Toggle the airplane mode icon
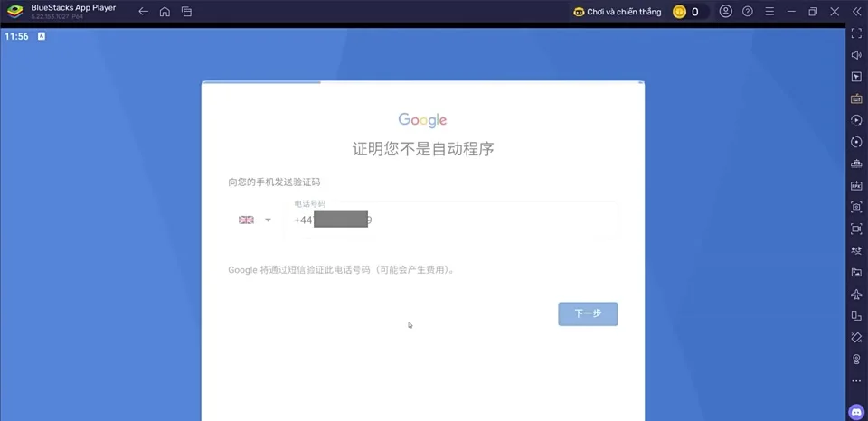Image resolution: width=868 pixels, height=421 pixels. 856,294
